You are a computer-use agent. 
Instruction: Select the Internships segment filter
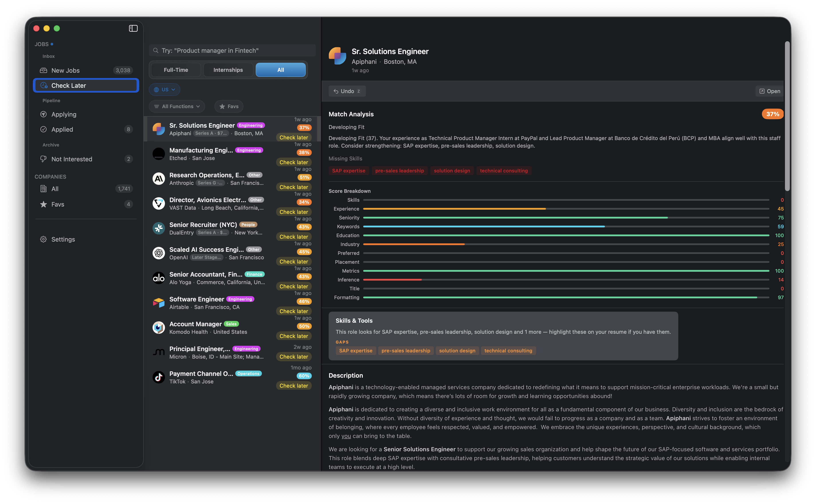[228, 70]
